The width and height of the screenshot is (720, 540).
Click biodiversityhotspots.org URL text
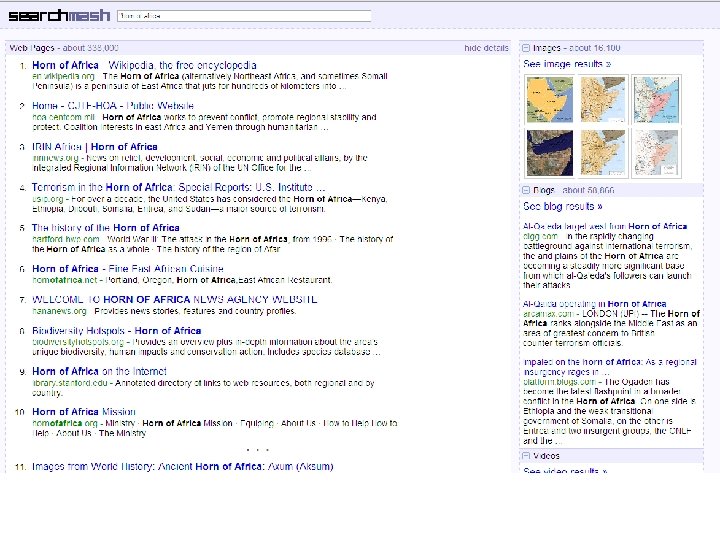pos(78,342)
